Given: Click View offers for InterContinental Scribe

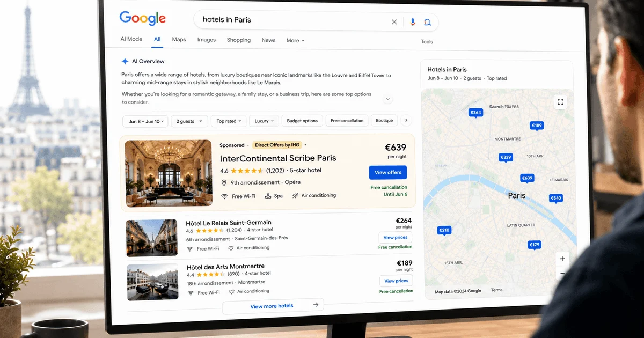Looking at the screenshot, I should tap(388, 172).
